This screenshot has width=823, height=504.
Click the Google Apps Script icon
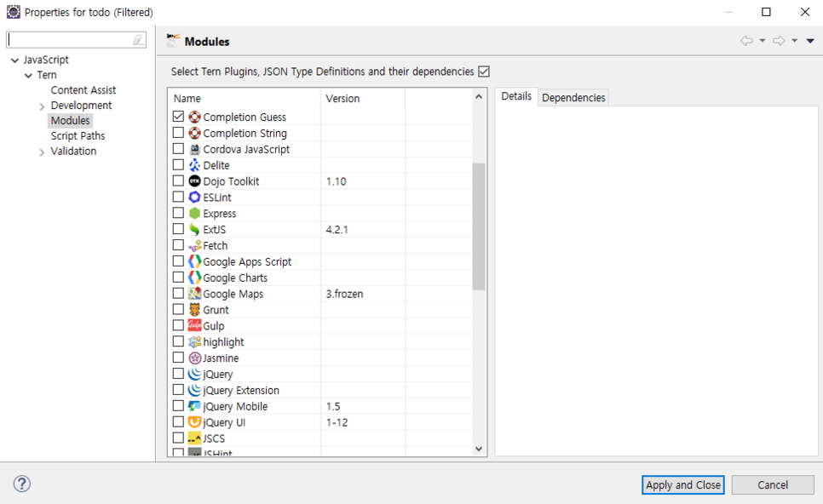click(x=195, y=261)
